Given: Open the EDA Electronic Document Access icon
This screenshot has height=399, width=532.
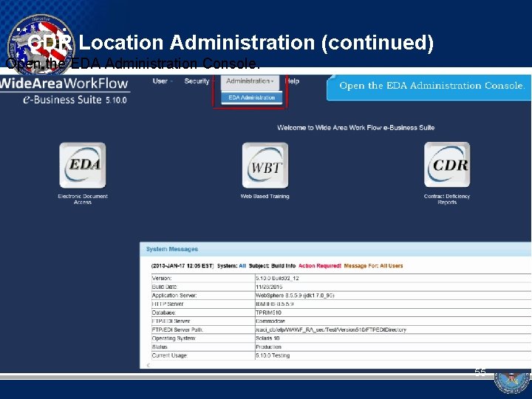Looking at the screenshot, I should [83, 166].
